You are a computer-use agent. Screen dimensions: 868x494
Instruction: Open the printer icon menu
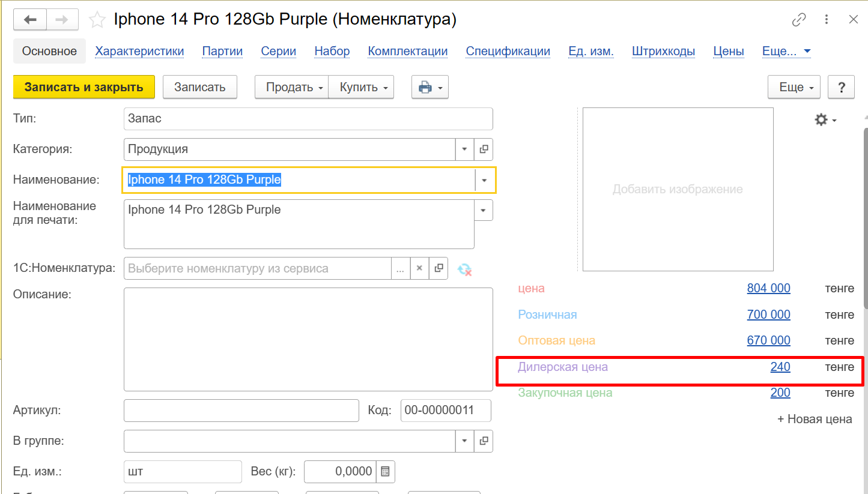[429, 87]
